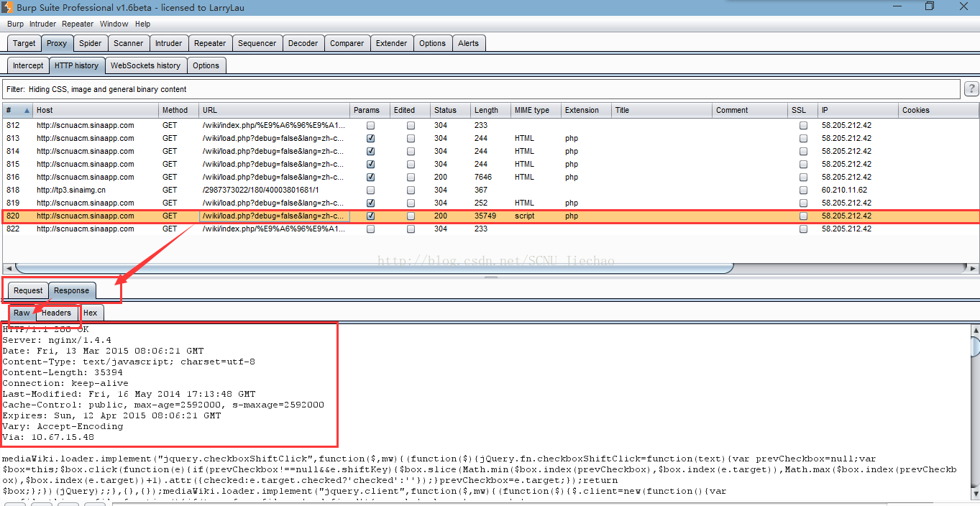Switch to the Scanner tab

[x=129, y=43]
